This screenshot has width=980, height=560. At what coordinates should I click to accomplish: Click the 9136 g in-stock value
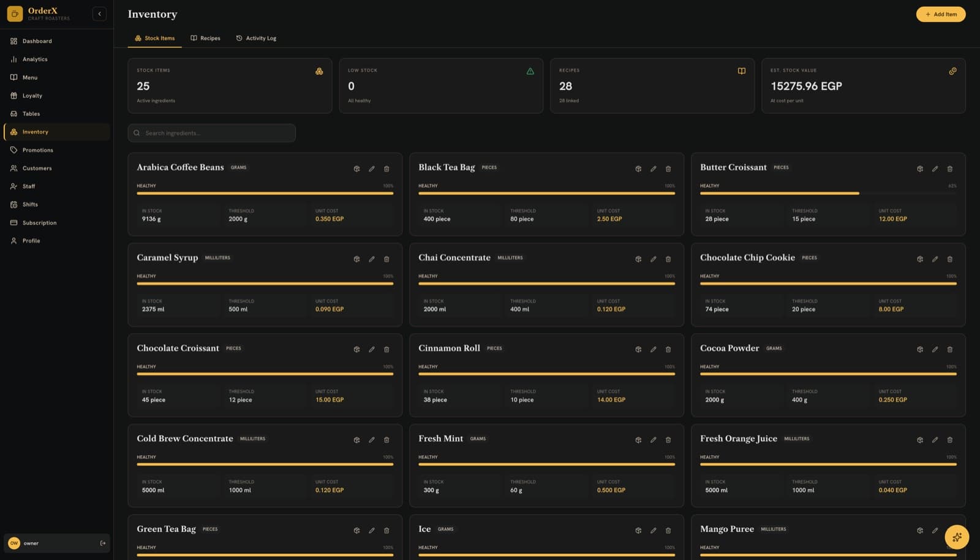pyautogui.click(x=151, y=219)
